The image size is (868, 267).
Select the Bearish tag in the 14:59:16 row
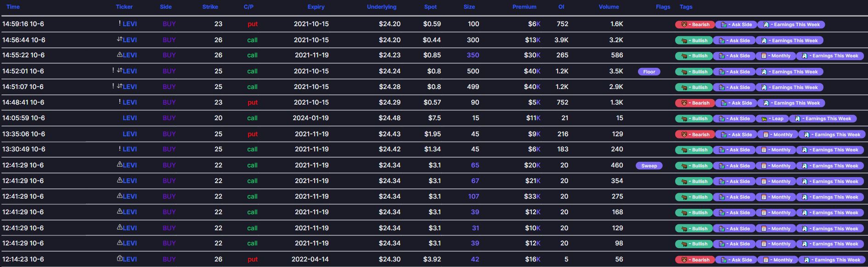click(x=695, y=24)
